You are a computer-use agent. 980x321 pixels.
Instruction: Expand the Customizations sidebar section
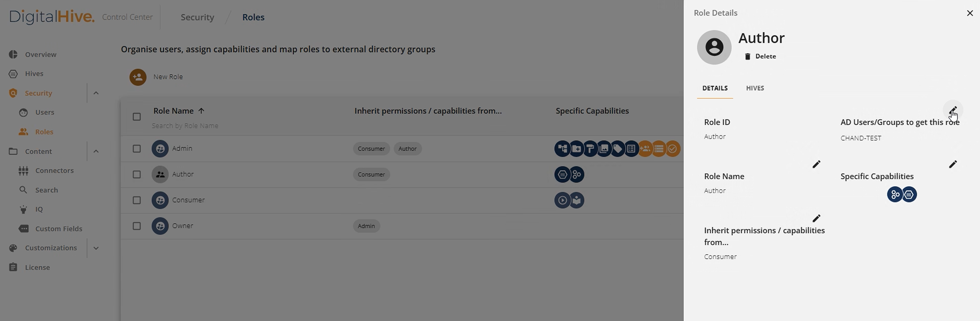[96, 248]
